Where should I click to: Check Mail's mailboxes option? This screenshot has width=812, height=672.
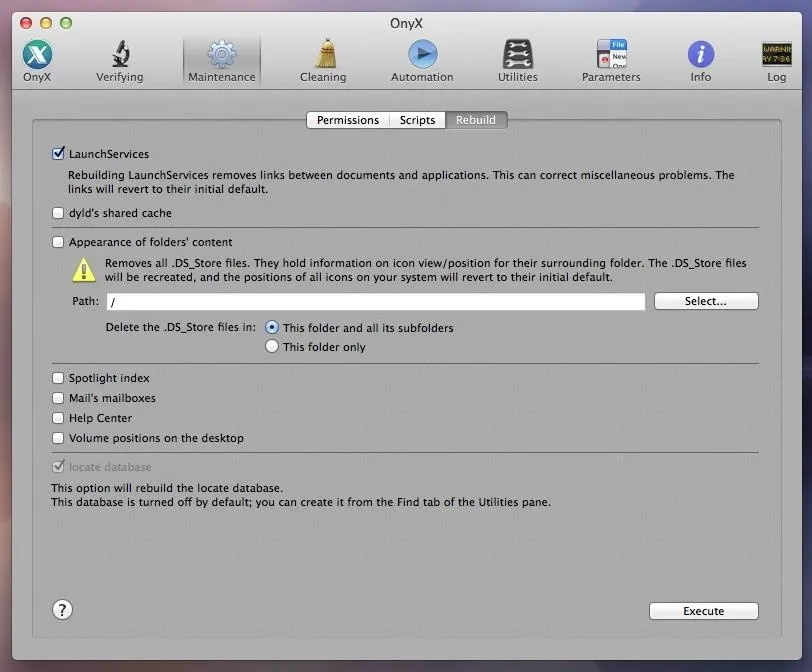58,398
